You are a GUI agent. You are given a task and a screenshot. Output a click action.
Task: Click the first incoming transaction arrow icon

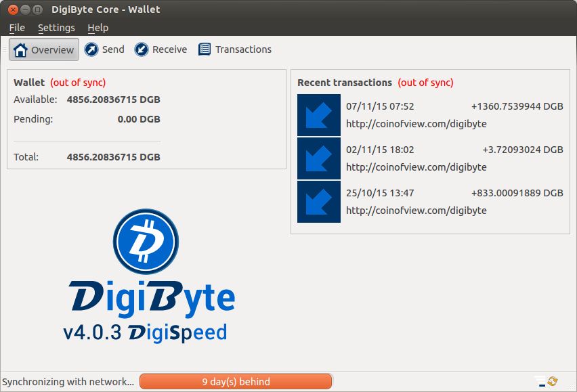coord(318,114)
